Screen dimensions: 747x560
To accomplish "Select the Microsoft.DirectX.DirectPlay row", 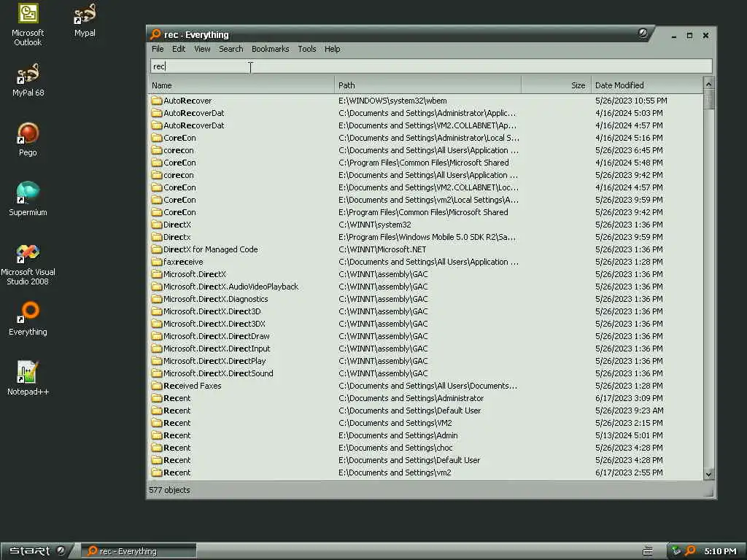I will [x=425, y=361].
